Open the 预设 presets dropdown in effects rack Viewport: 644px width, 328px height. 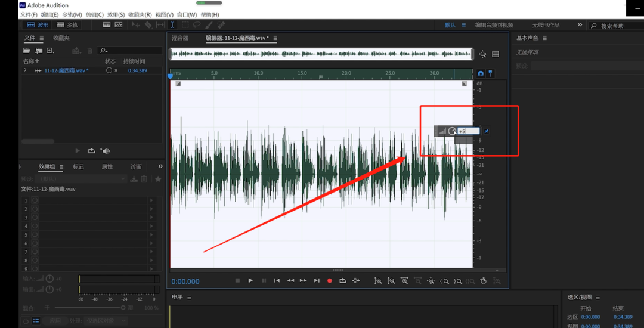pyautogui.click(x=81, y=179)
